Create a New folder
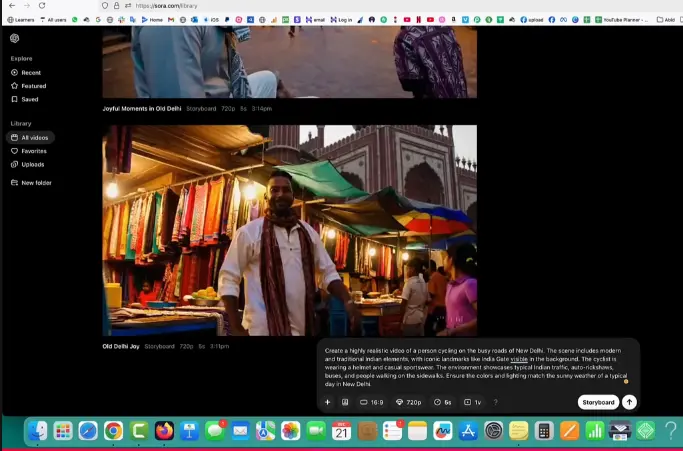Screen dimensions: 683x451 [36, 183]
